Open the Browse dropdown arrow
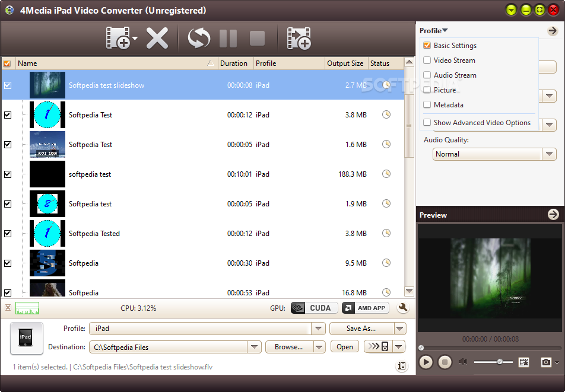Viewport: 565px width, 392px height. pyautogui.click(x=319, y=347)
